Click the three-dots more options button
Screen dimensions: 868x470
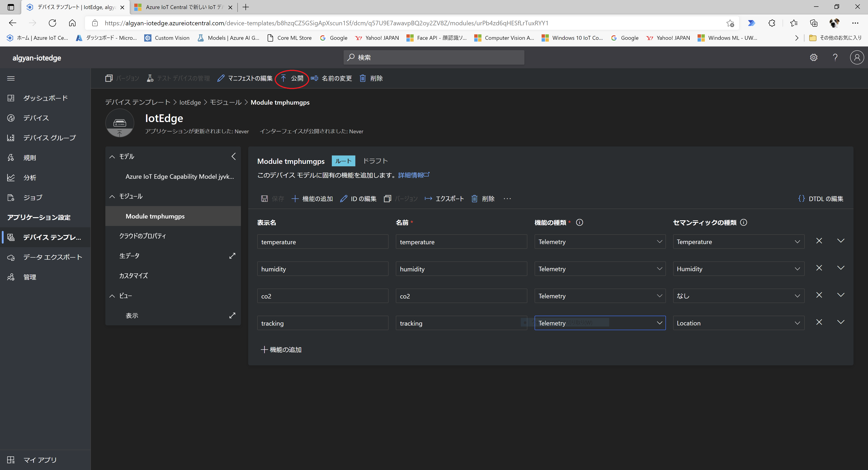(x=507, y=199)
